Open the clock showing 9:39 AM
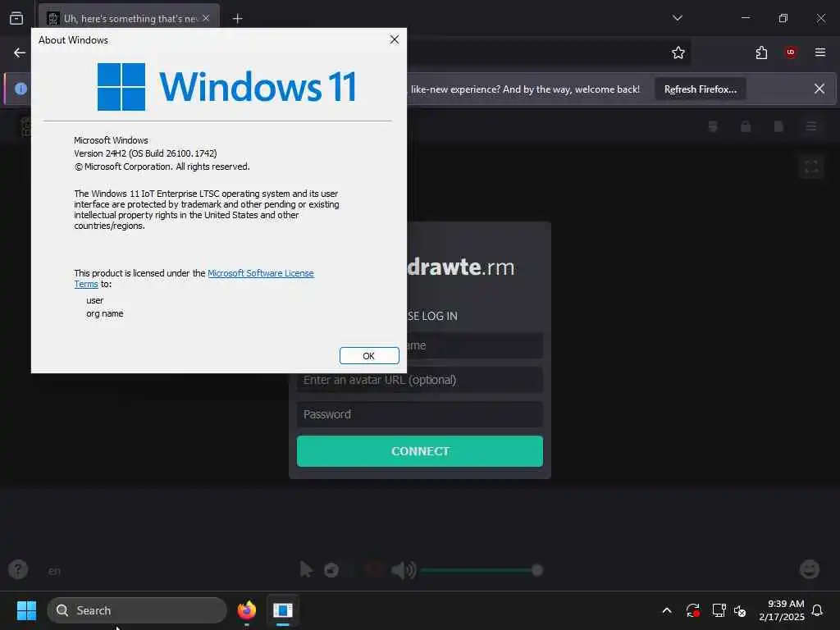Image resolution: width=840 pixels, height=630 pixels. pos(782,610)
